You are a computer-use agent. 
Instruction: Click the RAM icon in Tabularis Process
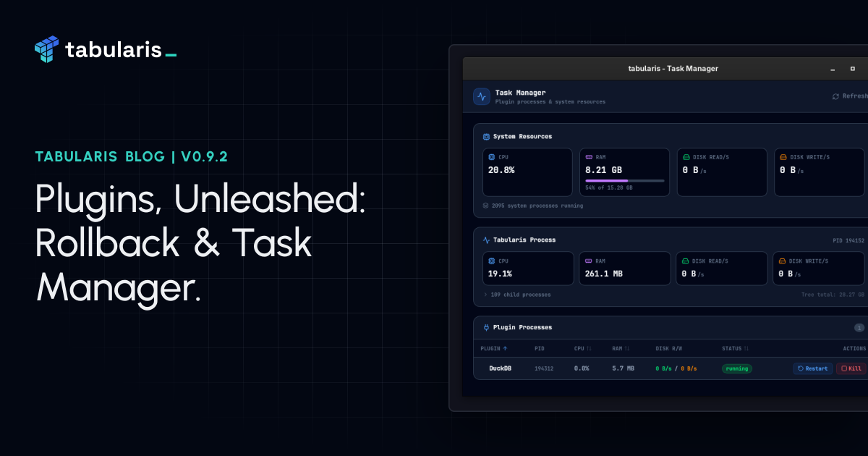click(x=589, y=261)
